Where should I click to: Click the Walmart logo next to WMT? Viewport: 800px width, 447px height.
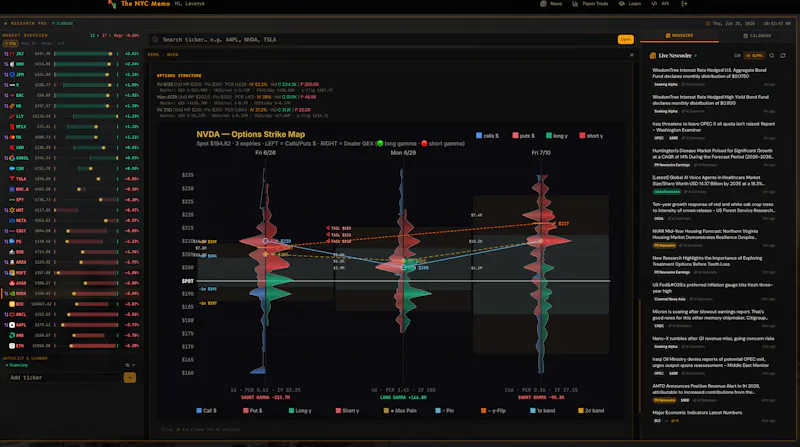click(x=12, y=210)
